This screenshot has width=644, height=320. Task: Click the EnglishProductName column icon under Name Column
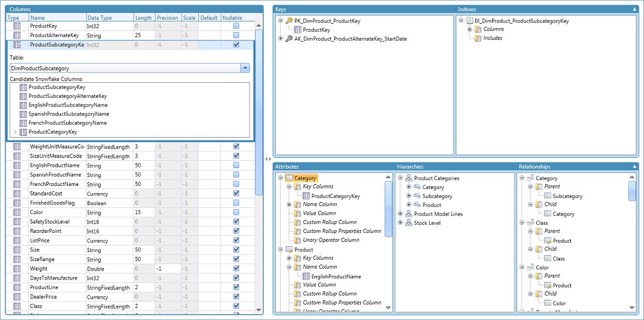(x=306, y=276)
